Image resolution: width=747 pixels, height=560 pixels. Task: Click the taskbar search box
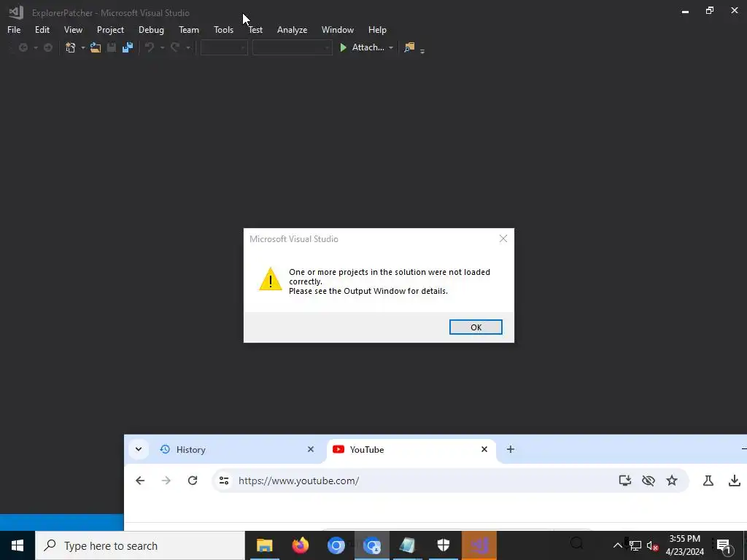140,545
